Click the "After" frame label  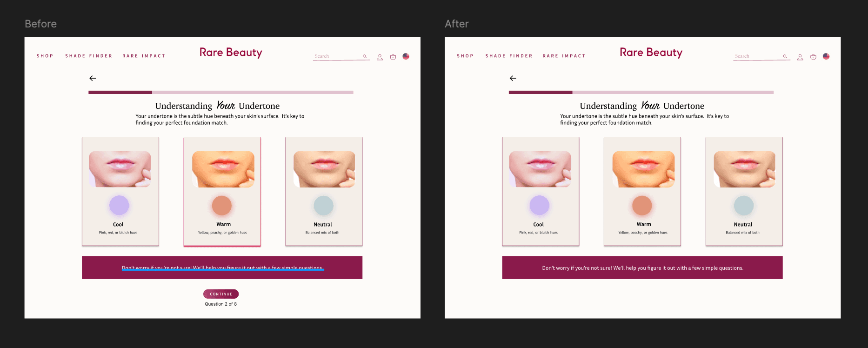(457, 24)
